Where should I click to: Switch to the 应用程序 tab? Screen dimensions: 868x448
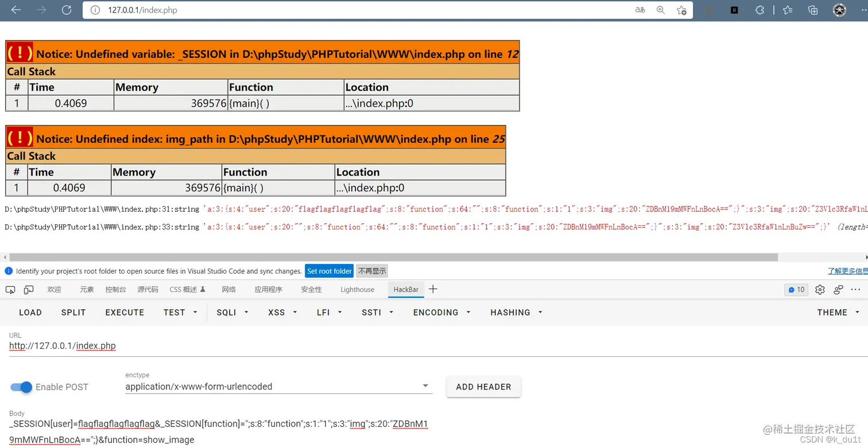point(268,290)
